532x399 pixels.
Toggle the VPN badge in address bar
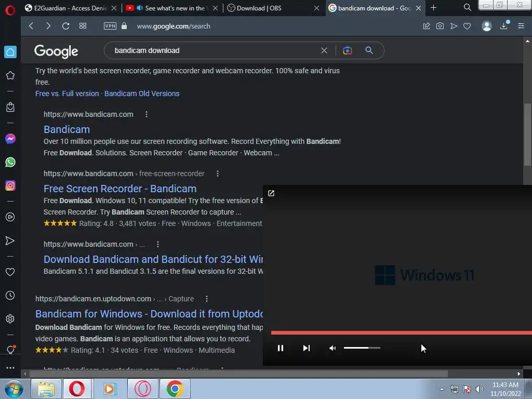point(110,26)
